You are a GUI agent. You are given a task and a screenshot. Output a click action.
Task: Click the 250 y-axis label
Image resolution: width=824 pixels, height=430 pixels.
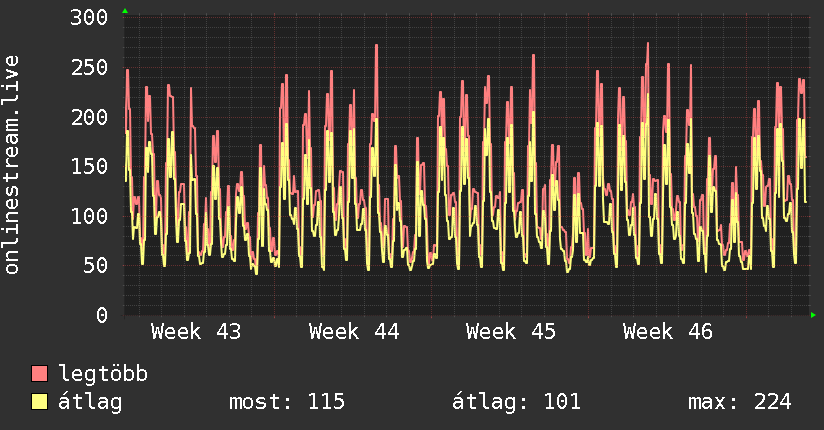tap(89, 67)
